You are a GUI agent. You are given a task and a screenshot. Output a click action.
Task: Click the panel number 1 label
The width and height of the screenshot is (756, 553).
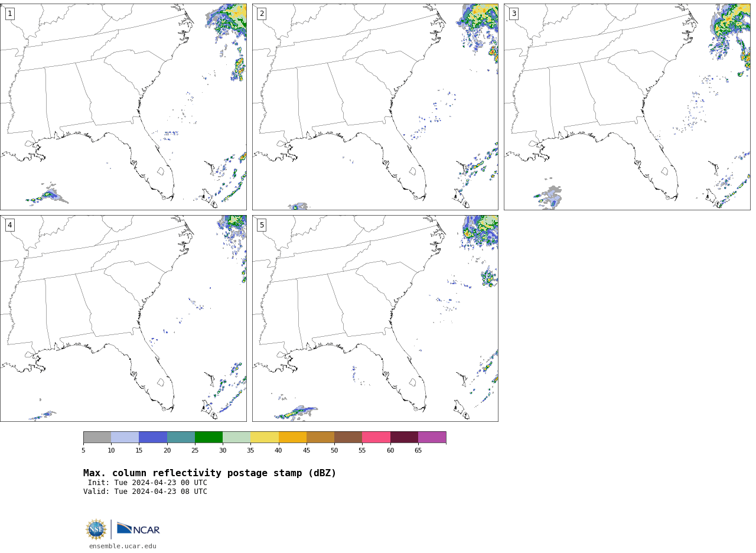pos(9,14)
